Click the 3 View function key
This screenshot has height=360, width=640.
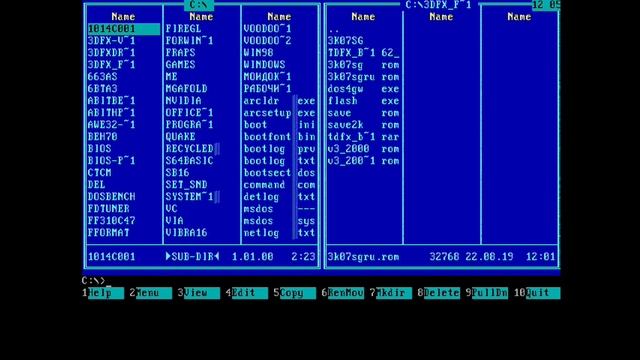(x=199, y=293)
